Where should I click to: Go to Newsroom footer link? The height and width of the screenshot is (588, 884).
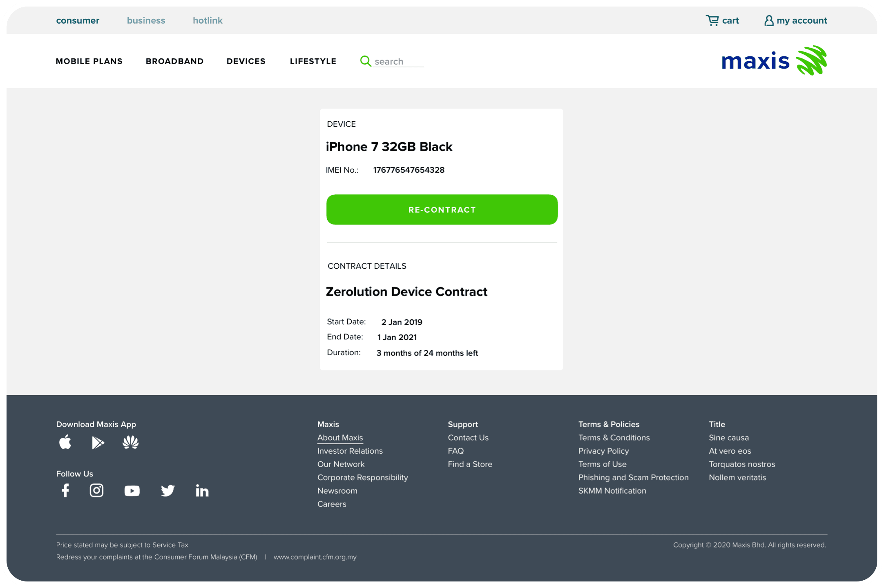(x=337, y=491)
